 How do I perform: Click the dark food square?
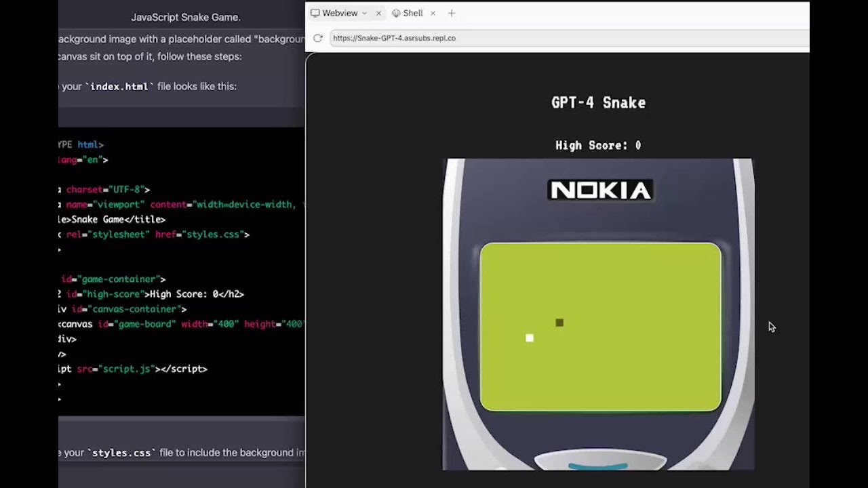(x=559, y=323)
